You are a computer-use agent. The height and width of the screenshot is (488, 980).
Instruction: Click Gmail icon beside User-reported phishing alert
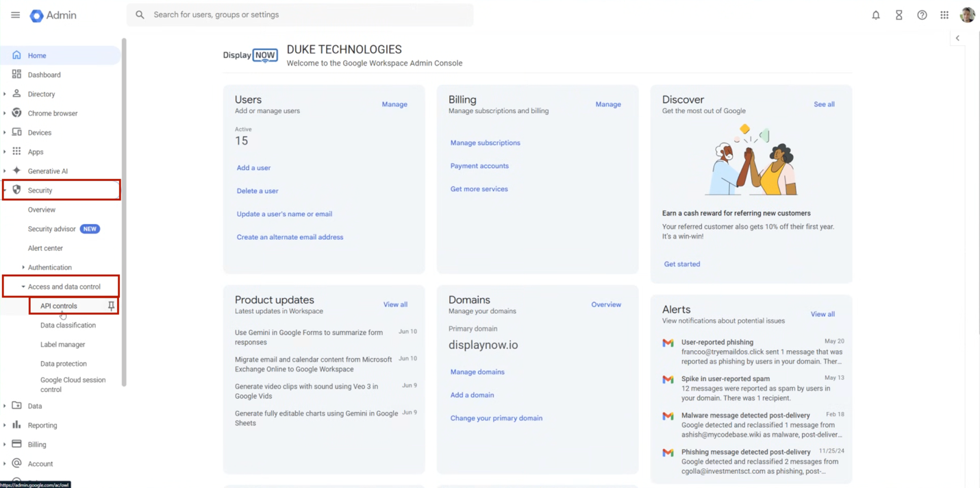[x=668, y=343]
